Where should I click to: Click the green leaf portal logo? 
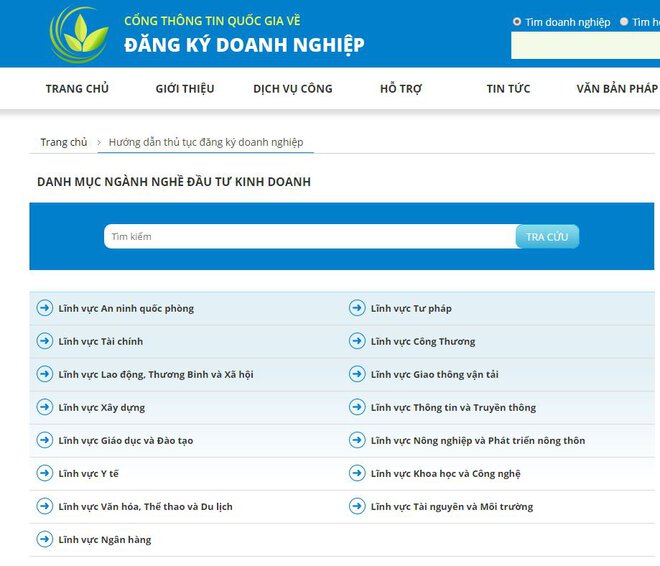[79, 35]
